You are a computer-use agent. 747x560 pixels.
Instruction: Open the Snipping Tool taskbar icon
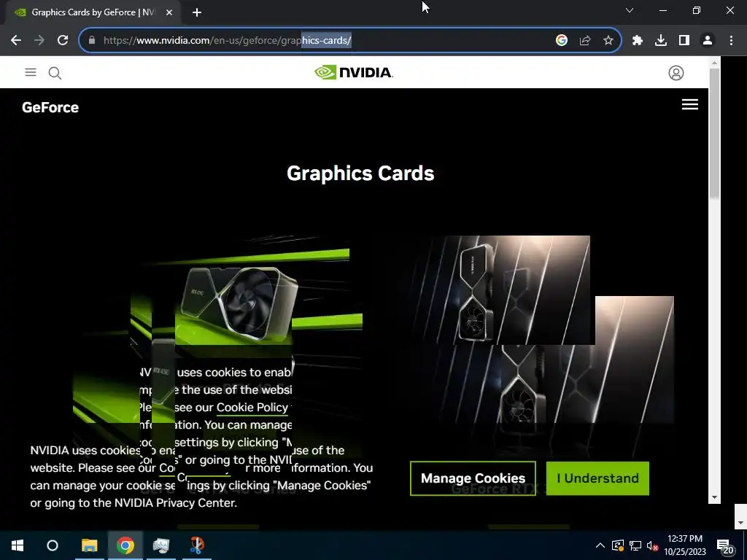click(x=197, y=545)
